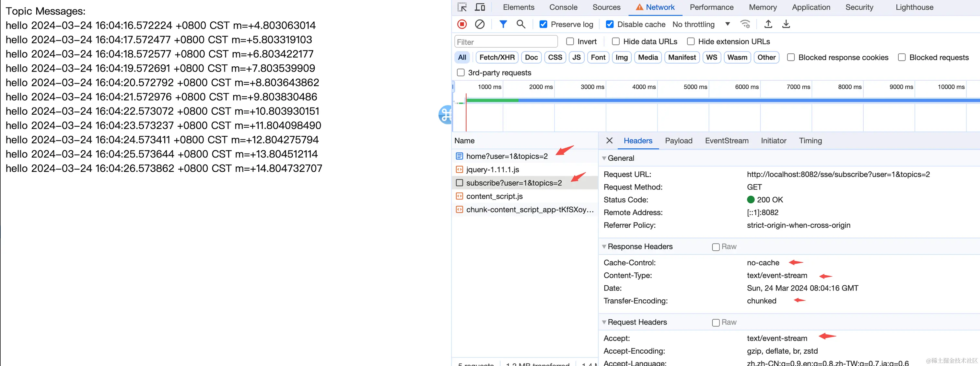980x366 pixels.
Task: Open network conditions wifi icon
Action: [745, 24]
